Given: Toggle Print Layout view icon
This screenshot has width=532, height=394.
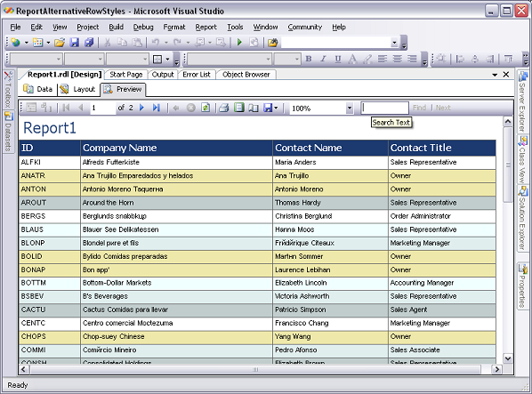Looking at the screenshot, I should [x=239, y=108].
